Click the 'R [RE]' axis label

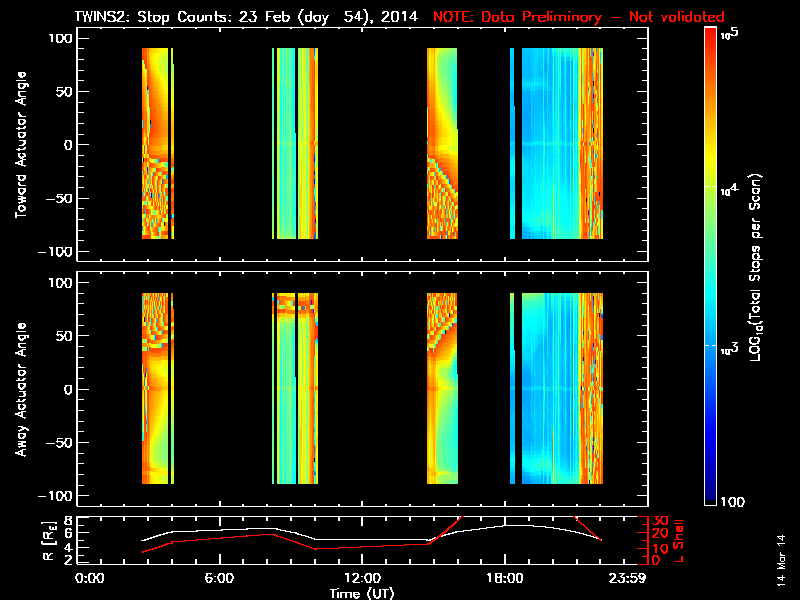pyautogui.click(x=48, y=541)
